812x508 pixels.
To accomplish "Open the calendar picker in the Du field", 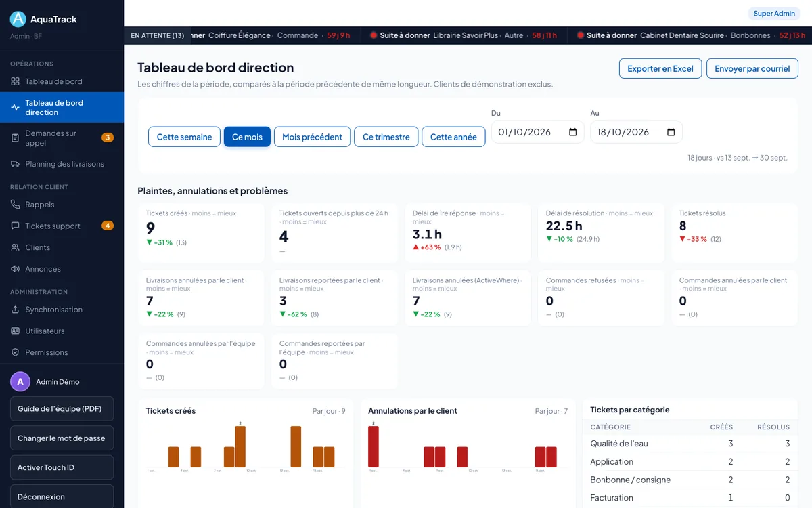I will pos(573,132).
